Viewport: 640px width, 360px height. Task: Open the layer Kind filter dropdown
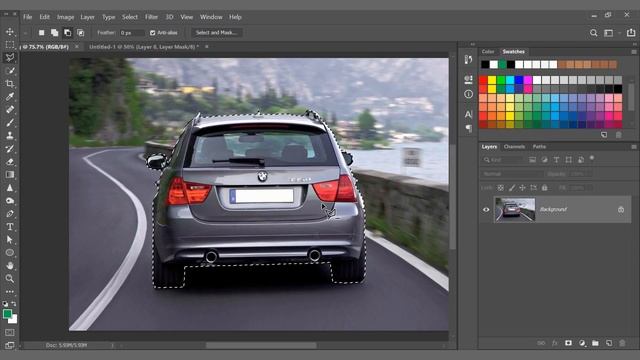pyautogui.click(x=503, y=160)
